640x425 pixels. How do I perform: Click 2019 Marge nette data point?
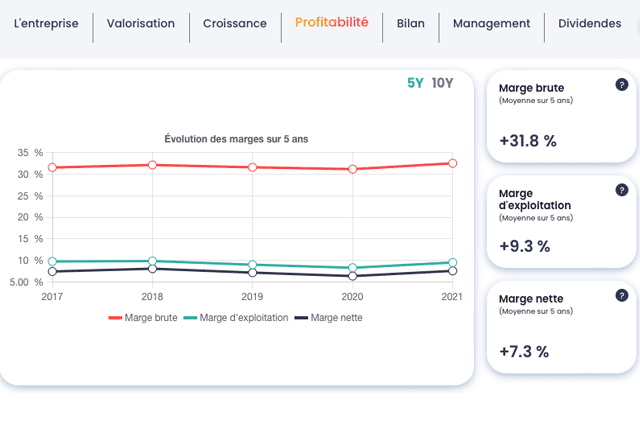(x=252, y=272)
